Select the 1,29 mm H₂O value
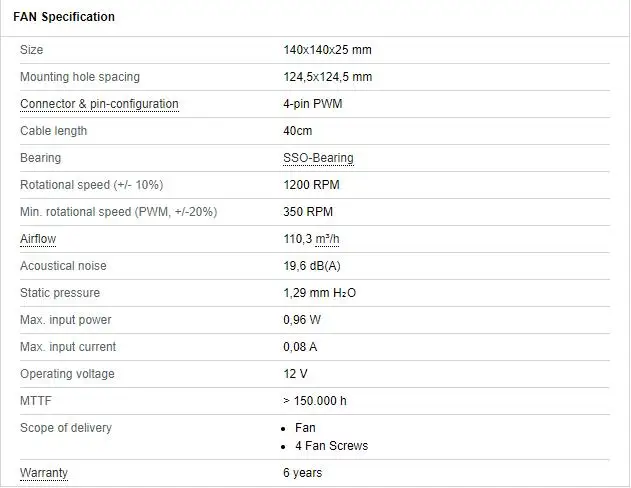Viewport: 631px width, 488px height. 319,293
